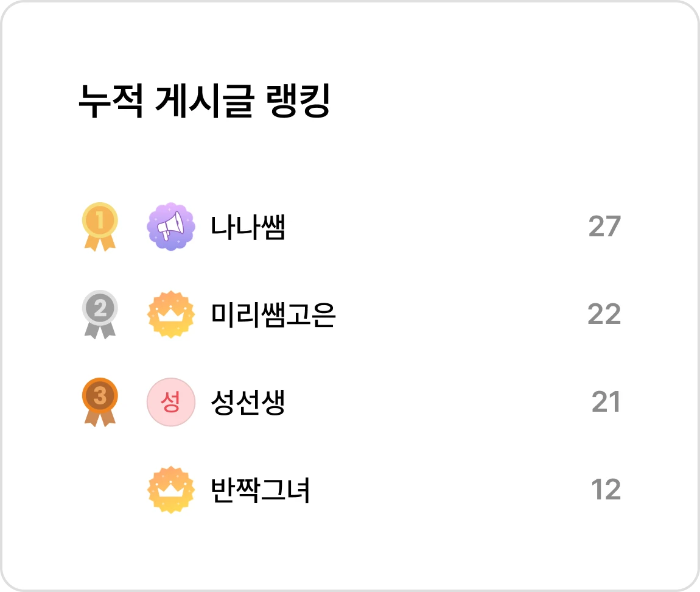Click post count 12 for 반짝그녀

click(606, 490)
